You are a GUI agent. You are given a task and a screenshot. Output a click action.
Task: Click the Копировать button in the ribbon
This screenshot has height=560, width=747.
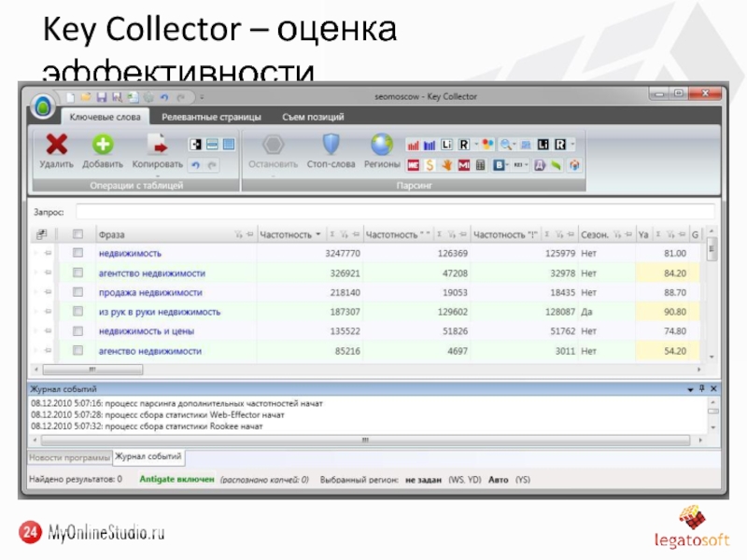tap(157, 151)
